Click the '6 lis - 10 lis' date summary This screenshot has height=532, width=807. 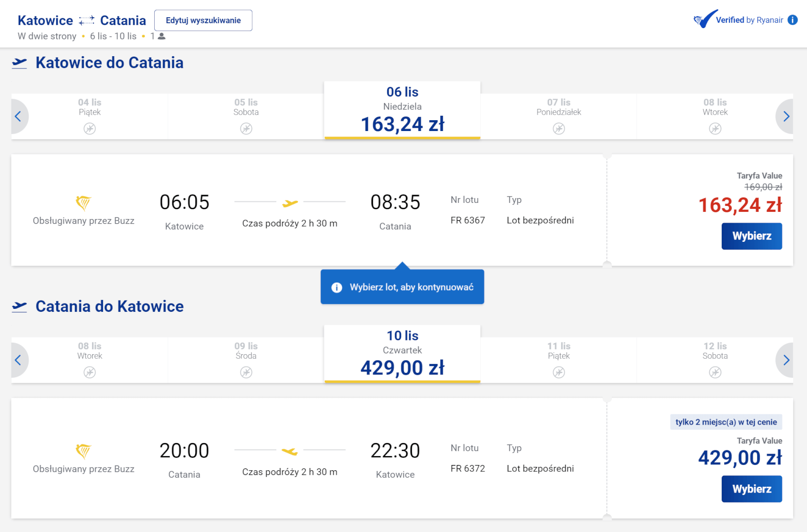(x=113, y=36)
